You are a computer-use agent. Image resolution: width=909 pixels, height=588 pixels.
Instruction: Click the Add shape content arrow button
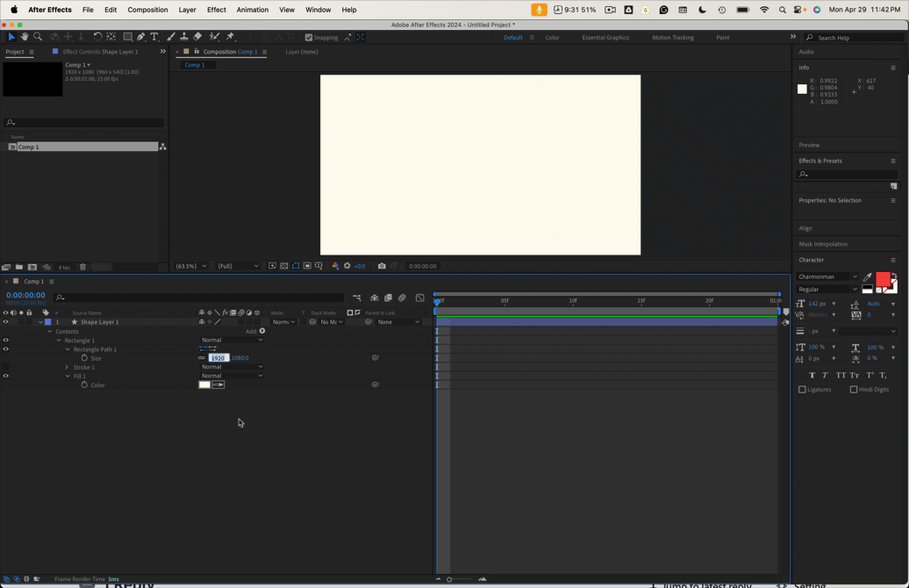[x=262, y=331]
